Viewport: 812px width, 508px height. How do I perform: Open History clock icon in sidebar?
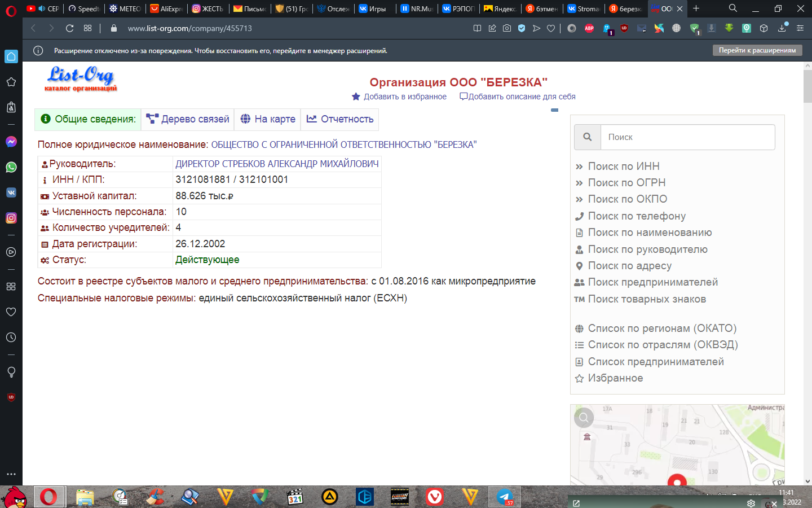(11, 338)
